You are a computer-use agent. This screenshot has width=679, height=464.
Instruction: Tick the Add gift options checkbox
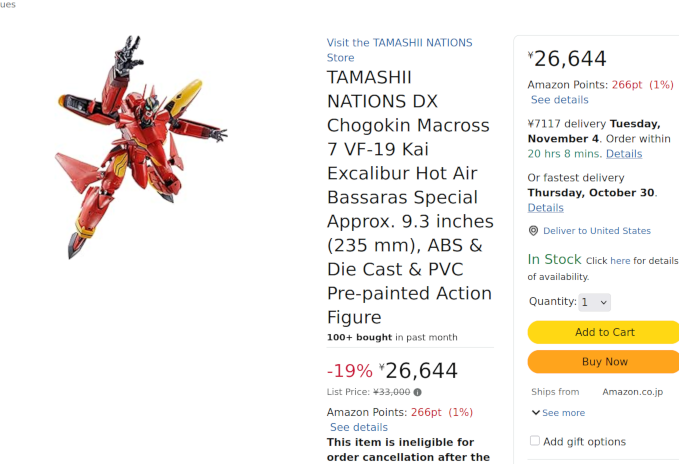point(535,441)
